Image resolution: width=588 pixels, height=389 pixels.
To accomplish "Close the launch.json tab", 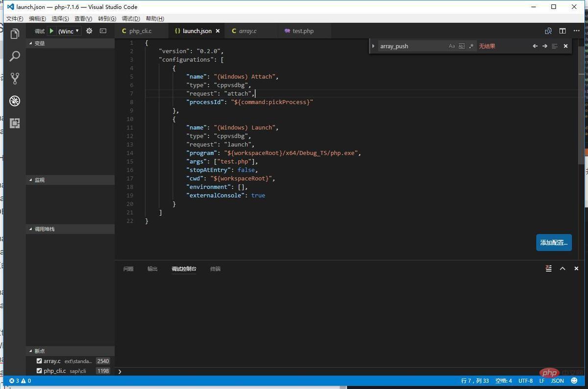I will click(219, 31).
